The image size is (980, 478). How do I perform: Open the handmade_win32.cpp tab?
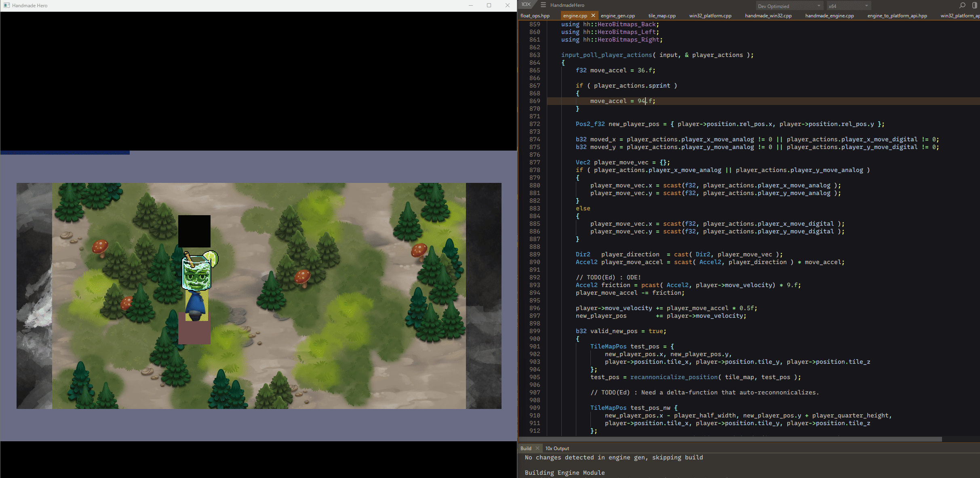click(768, 16)
